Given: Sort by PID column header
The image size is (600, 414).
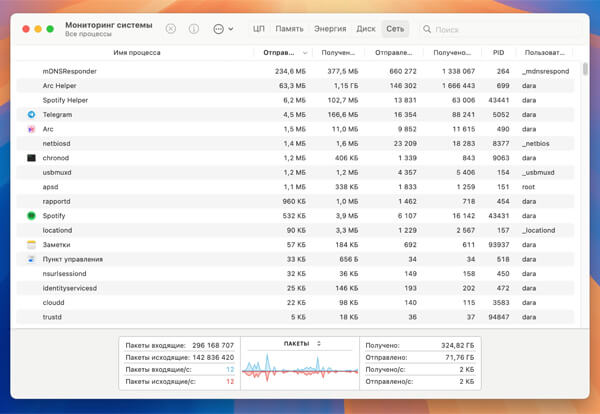Looking at the screenshot, I should coord(498,52).
